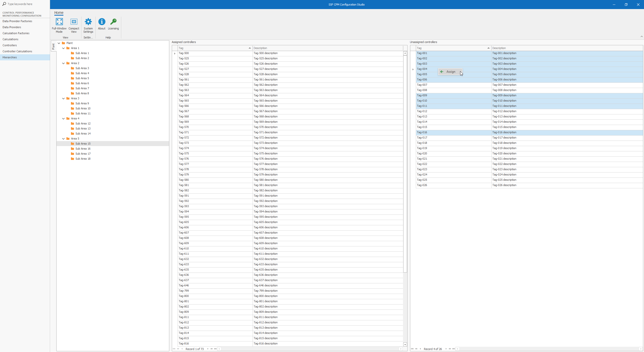Select Sub Area 15 in hierarchy

point(83,144)
